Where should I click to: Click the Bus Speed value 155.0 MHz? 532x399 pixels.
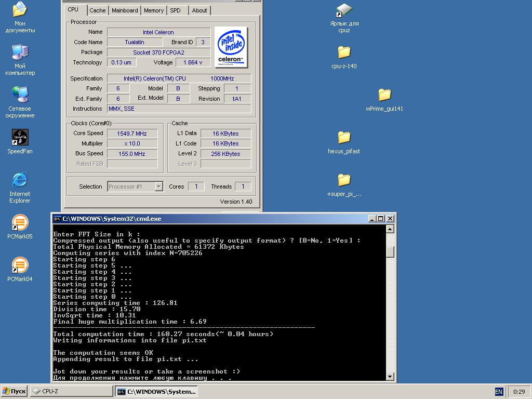tap(132, 154)
